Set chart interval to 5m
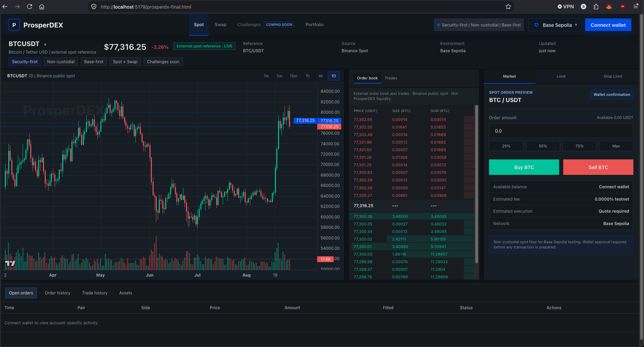Viewport: 644px width, 347px height. [279, 76]
